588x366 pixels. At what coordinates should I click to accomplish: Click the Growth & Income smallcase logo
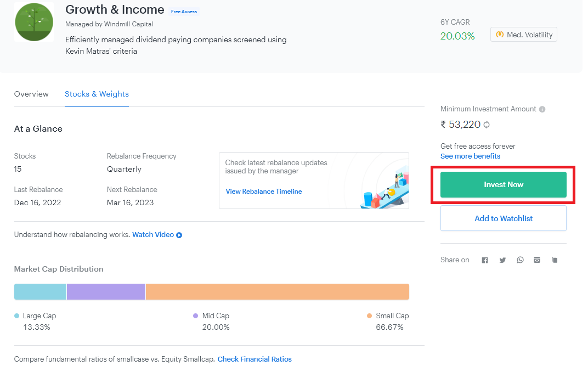point(34,22)
